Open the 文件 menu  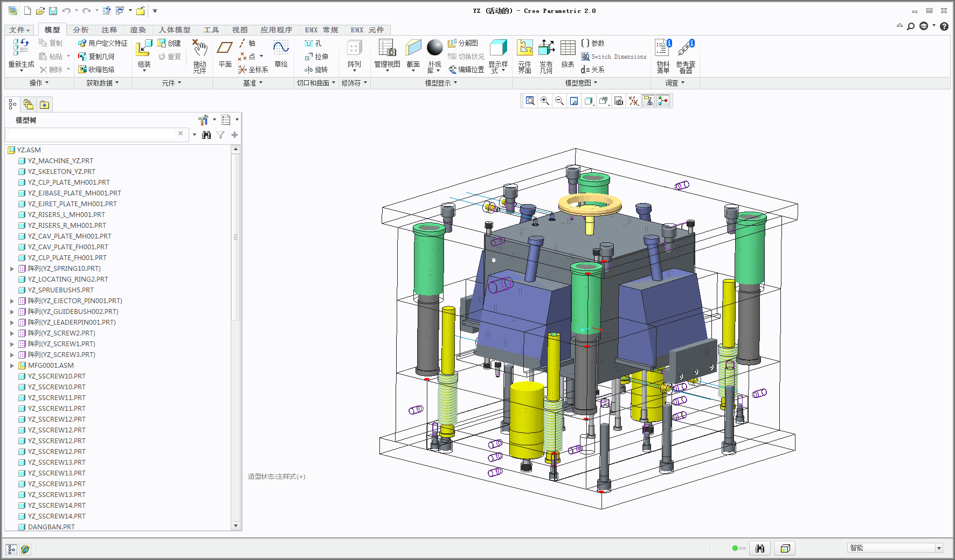point(19,30)
